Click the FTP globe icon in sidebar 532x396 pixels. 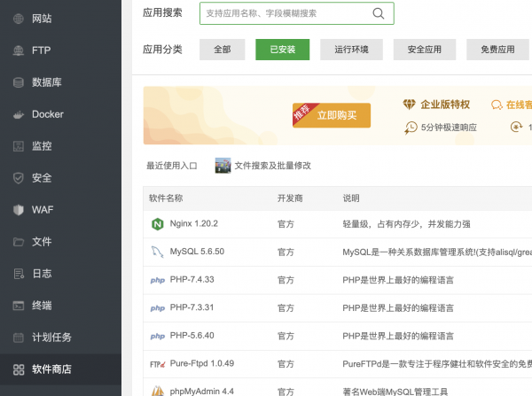click(x=19, y=50)
